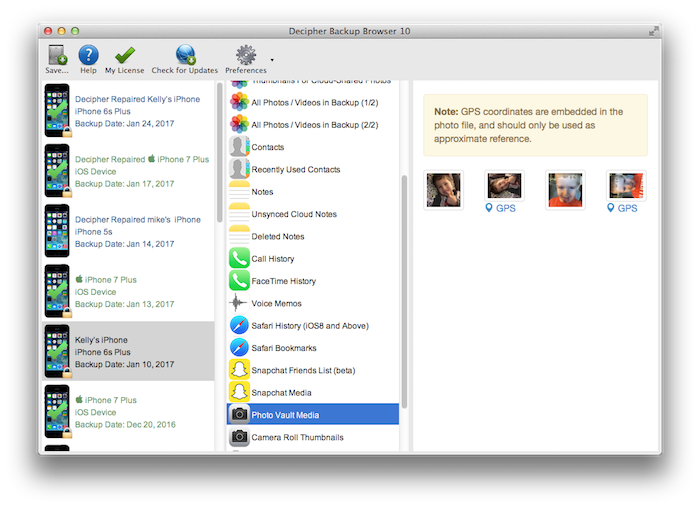
Task: Open Camera Roll Thumbnails
Action: (297, 437)
